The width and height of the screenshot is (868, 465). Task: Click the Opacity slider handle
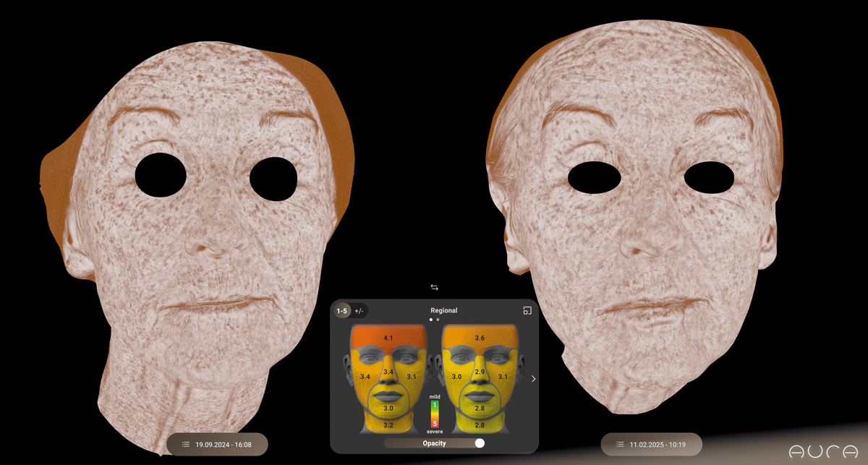tap(480, 443)
